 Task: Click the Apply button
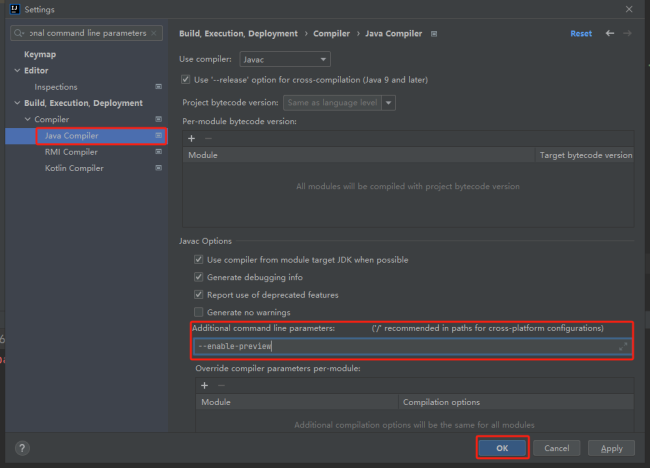(x=611, y=448)
